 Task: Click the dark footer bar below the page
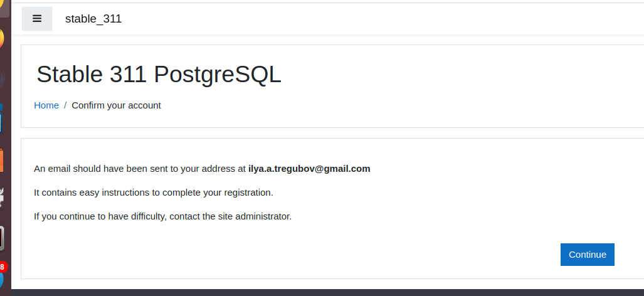[328, 293]
